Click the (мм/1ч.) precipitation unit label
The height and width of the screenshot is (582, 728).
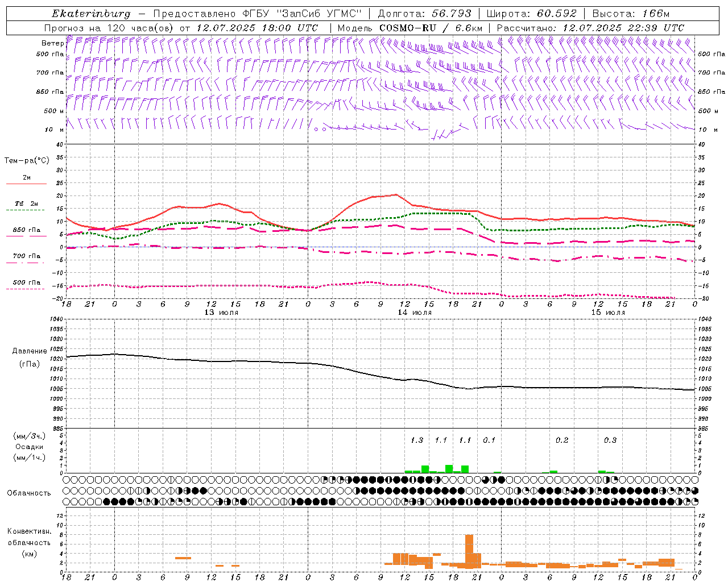point(29,458)
